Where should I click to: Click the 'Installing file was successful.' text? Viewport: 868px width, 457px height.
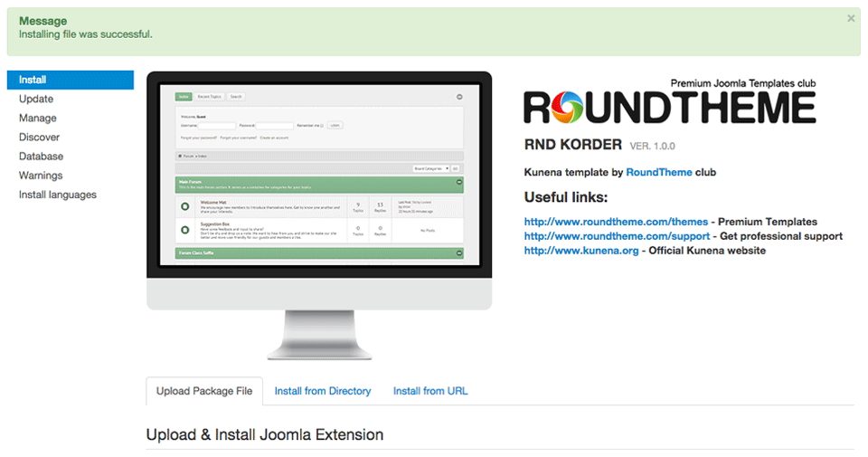pyautogui.click(x=86, y=34)
